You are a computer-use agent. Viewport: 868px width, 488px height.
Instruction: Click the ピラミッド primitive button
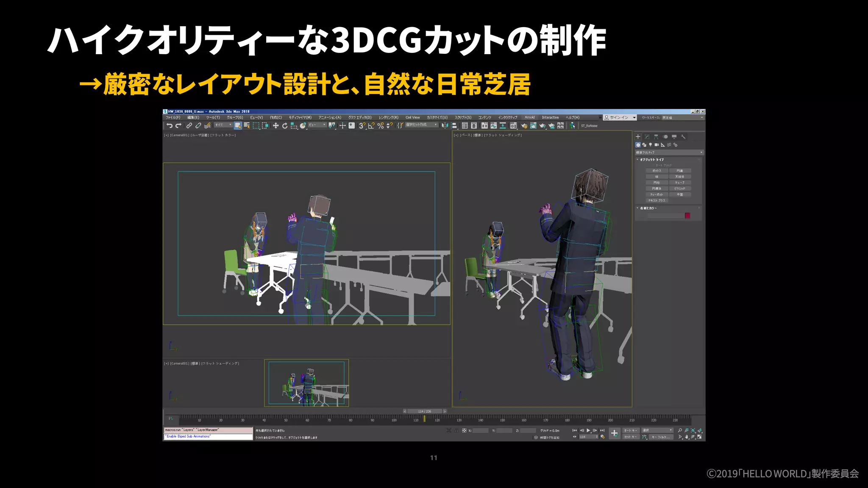click(x=680, y=189)
